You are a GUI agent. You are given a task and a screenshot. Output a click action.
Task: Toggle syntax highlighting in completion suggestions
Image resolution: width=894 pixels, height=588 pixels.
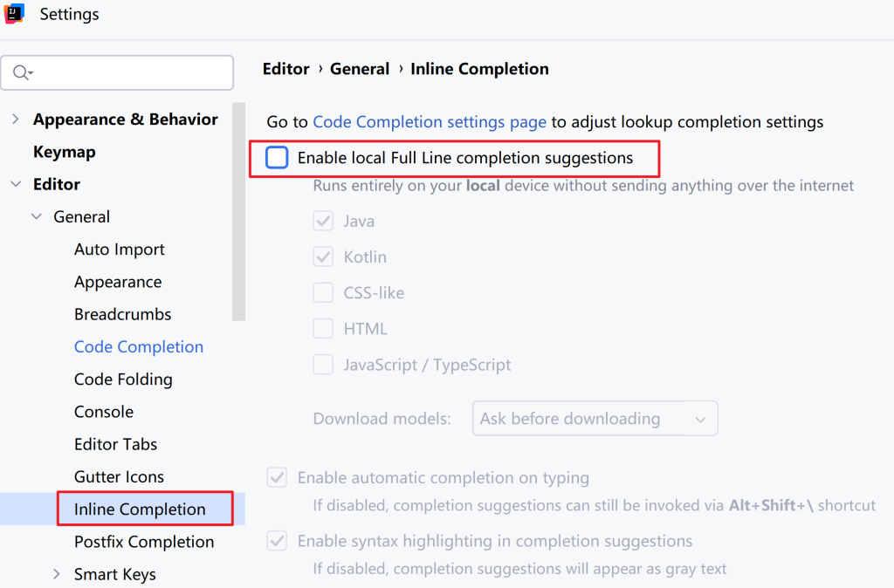[277, 542]
